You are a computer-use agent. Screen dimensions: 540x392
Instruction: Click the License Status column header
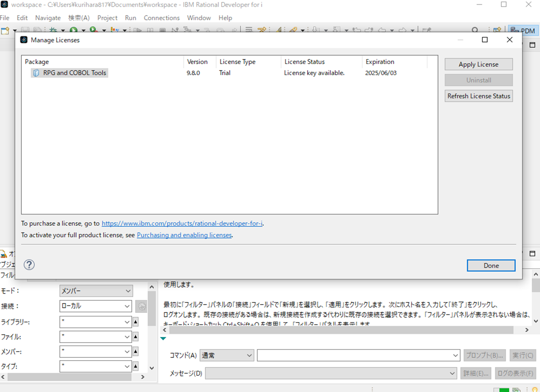pos(321,62)
